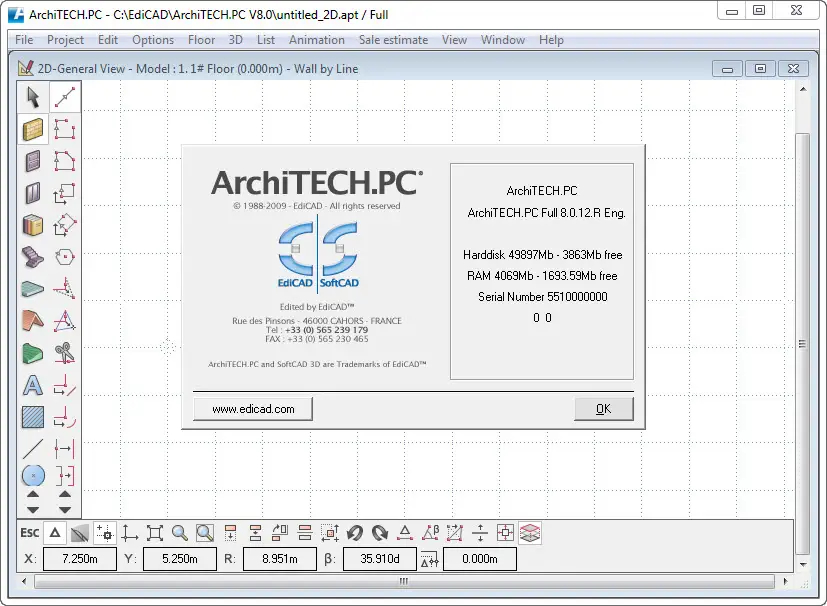The width and height of the screenshot is (827, 606).
Task: Toggle the stacked layers view button
Action: 530,533
